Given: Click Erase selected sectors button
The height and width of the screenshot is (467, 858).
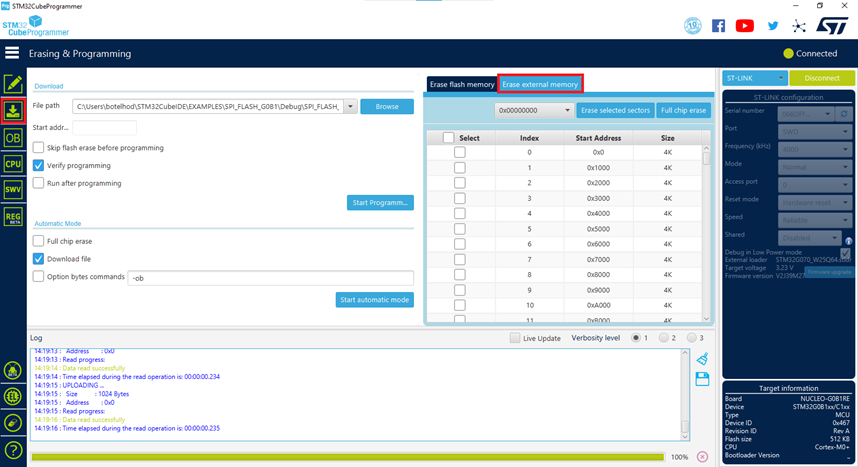Looking at the screenshot, I should click(x=615, y=110).
